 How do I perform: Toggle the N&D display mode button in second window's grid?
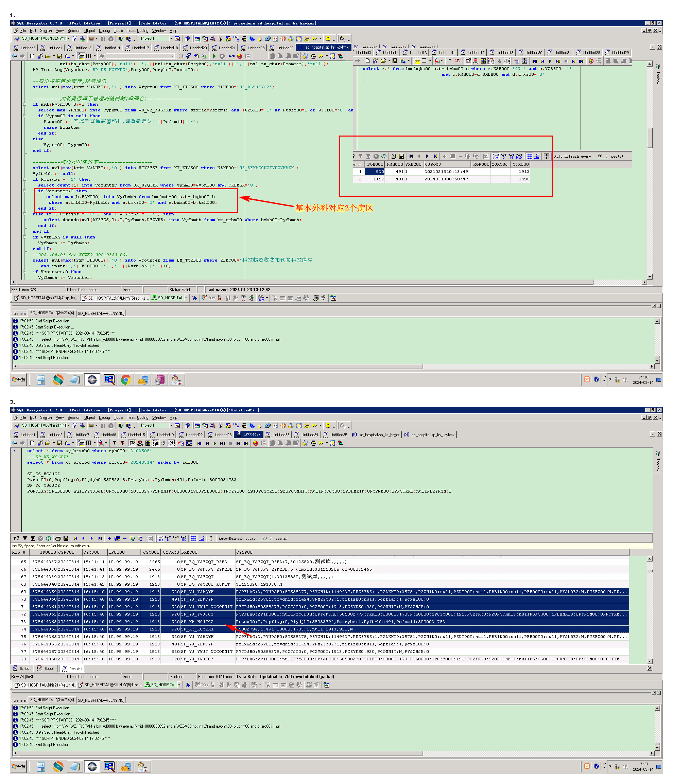(x=184, y=538)
